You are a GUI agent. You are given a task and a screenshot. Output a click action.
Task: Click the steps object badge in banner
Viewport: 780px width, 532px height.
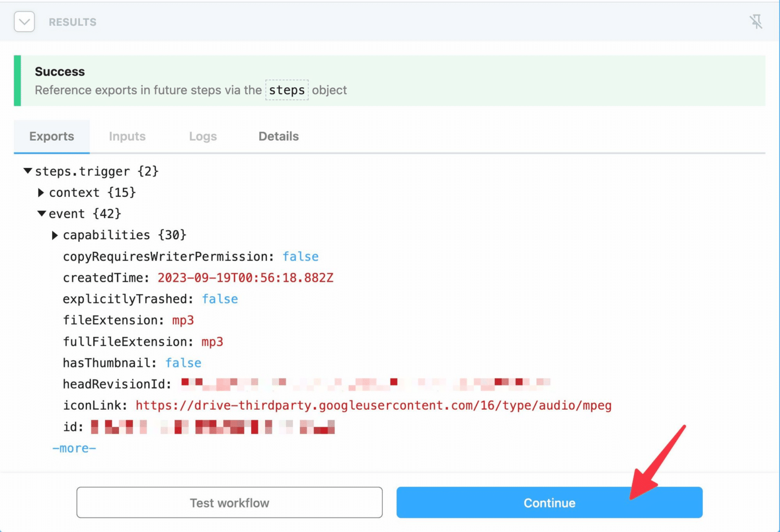coord(287,90)
